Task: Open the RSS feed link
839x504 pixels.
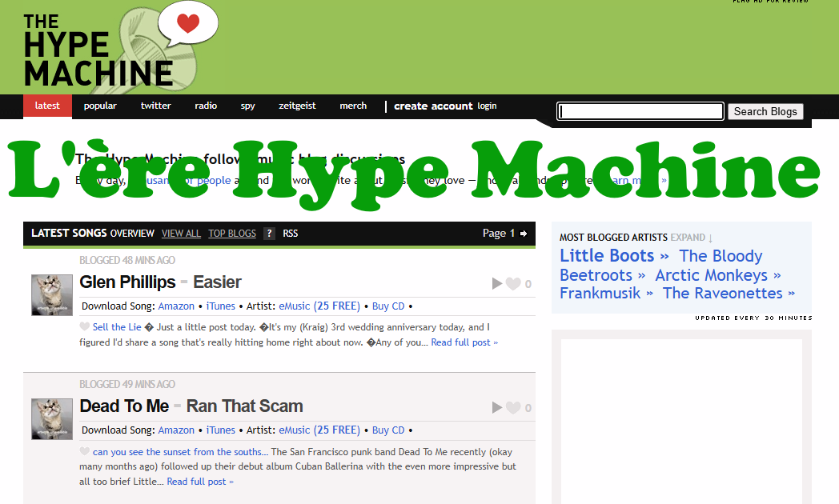Action: 291,234
